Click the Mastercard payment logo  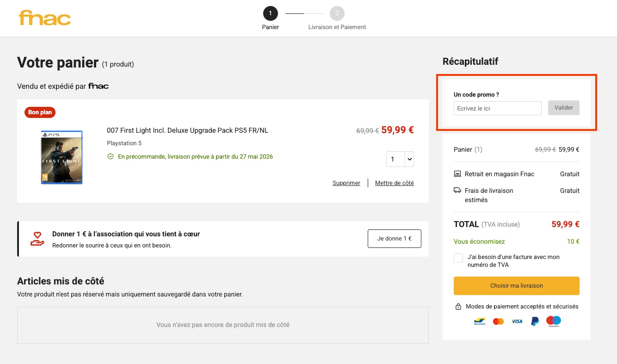(498, 321)
